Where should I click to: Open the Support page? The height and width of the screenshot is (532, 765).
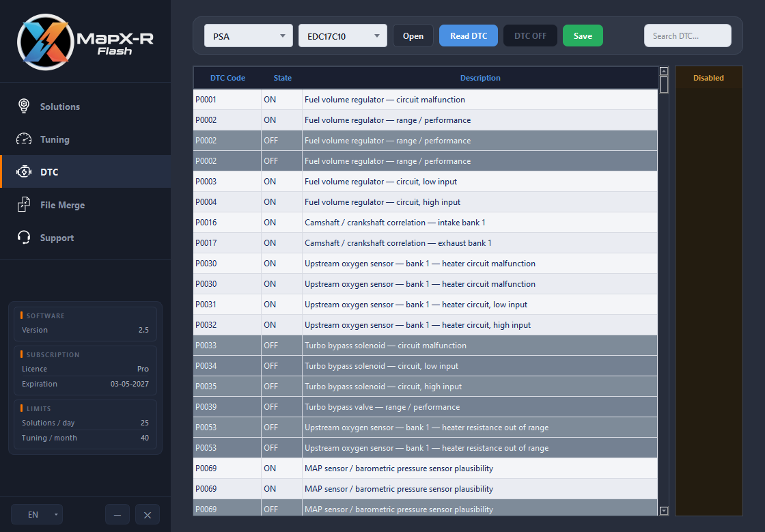pos(85,238)
